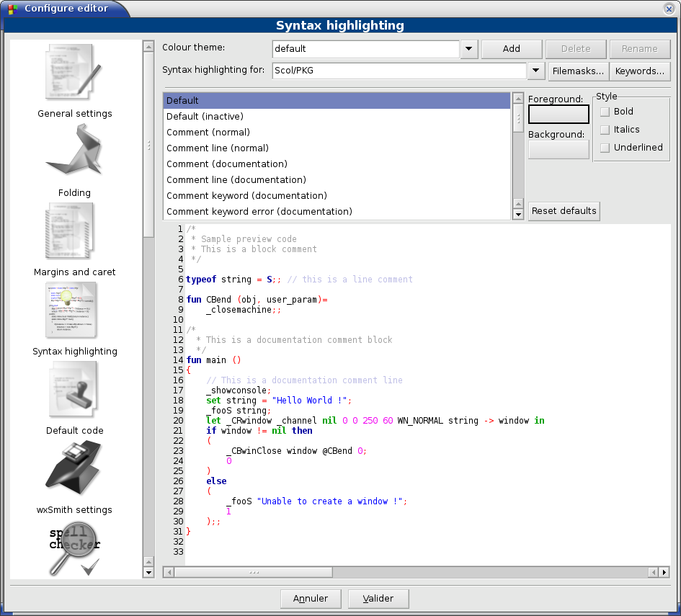681x616 pixels.
Task: Click the style list scroll up arrow
Action: click(518, 98)
